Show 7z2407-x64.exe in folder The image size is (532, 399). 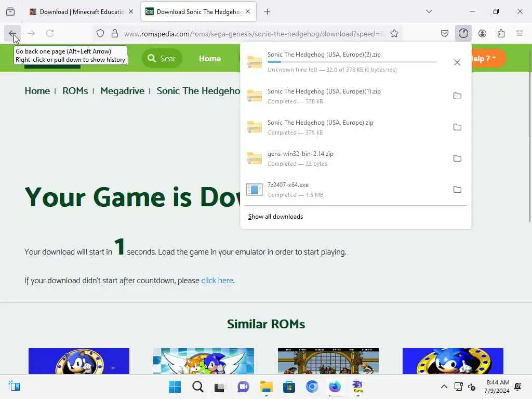(x=457, y=190)
